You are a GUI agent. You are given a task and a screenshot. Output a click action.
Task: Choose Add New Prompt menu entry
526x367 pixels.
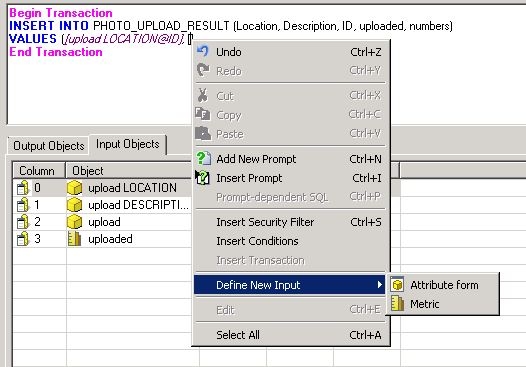coord(291,159)
